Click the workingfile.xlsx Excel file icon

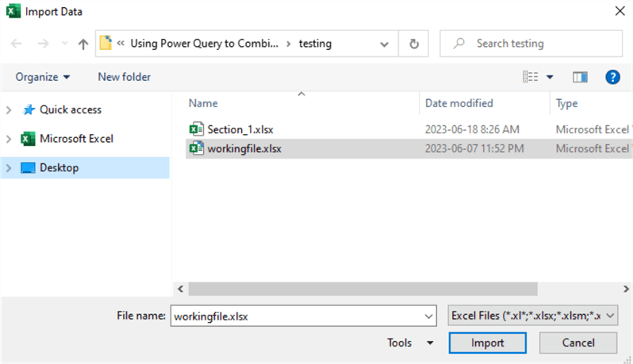point(196,148)
